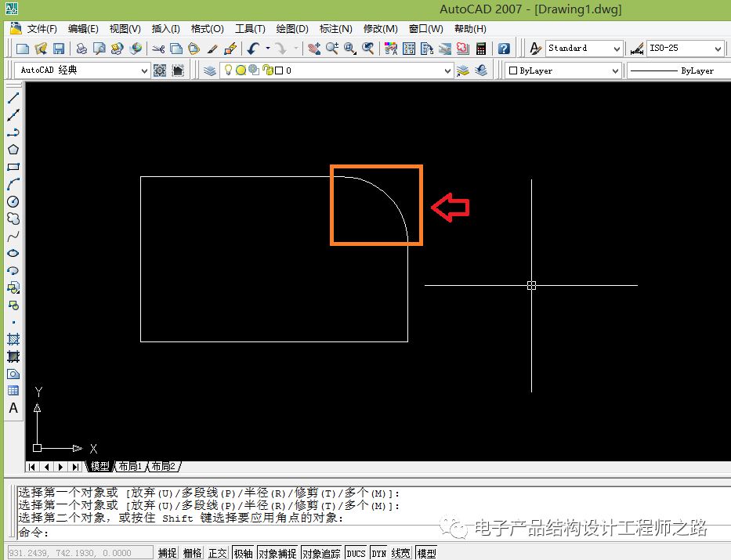Select the Multiline Text A tool
Viewport: 731px width, 560px height.
pyautogui.click(x=13, y=408)
